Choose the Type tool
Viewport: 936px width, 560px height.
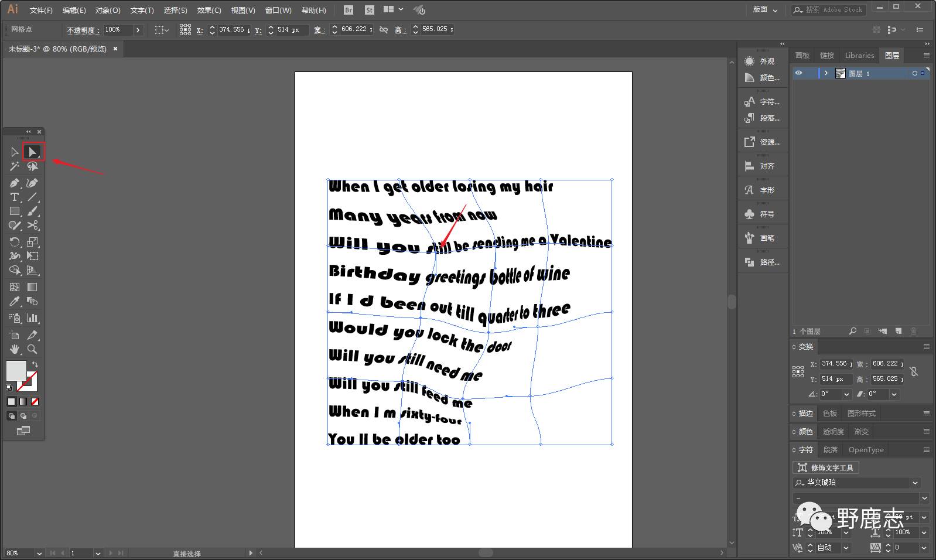[15, 197]
